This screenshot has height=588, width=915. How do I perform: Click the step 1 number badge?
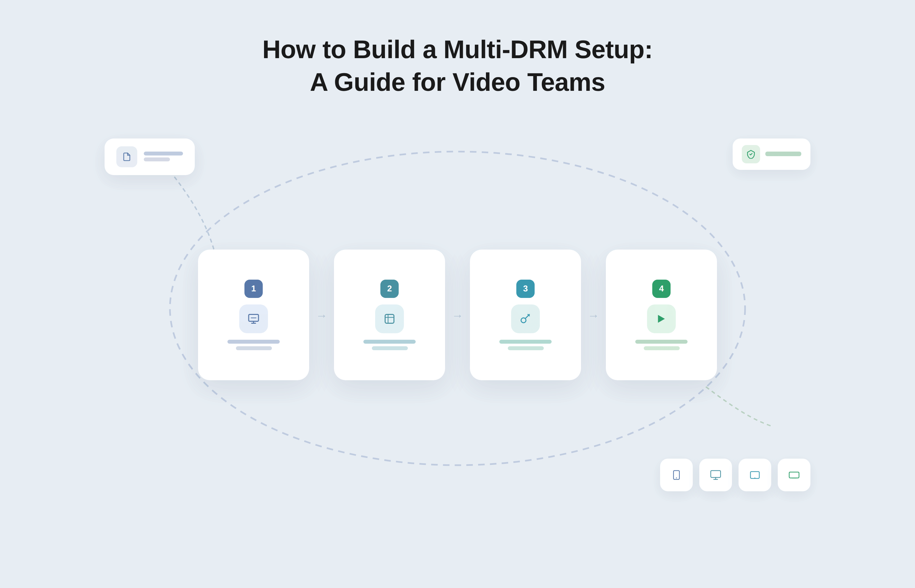click(254, 289)
